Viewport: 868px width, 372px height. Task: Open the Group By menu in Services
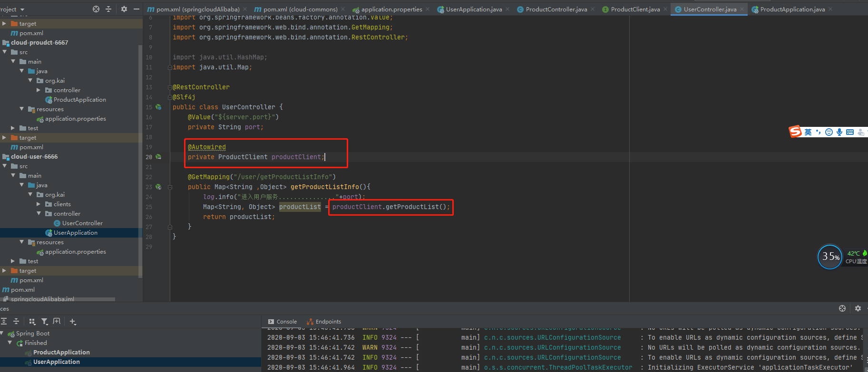click(32, 322)
